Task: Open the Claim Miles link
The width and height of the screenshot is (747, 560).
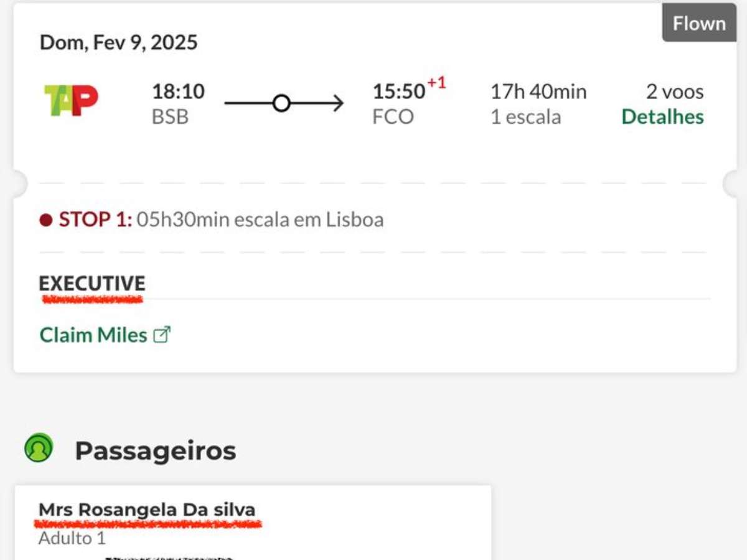Action: coord(93,335)
